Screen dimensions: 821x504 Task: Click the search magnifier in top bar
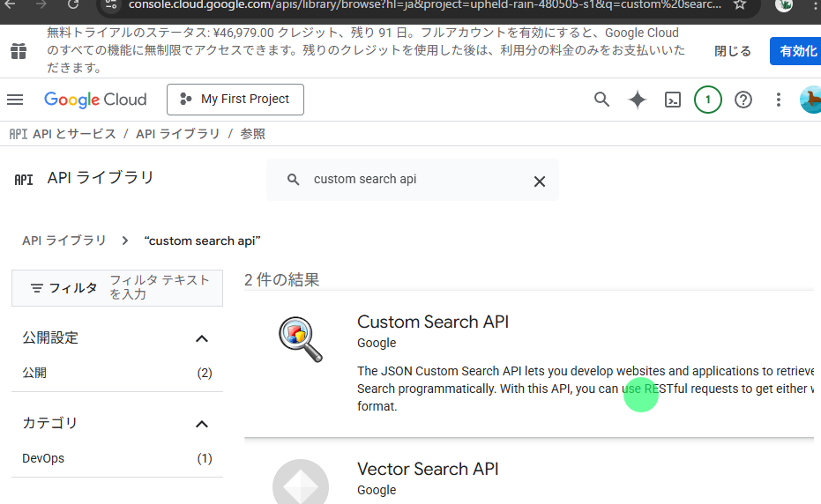[601, 100]
